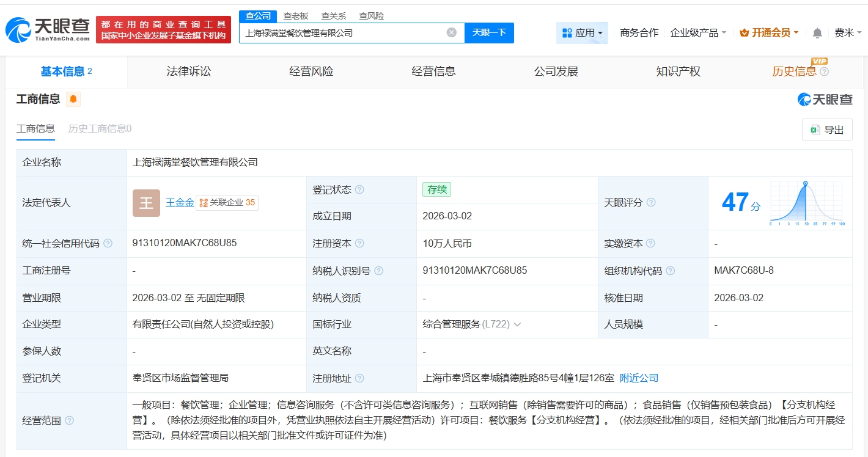Screen dimensions: 868x457
Task: Open the 附近公司 link
Action: [639, 378]
